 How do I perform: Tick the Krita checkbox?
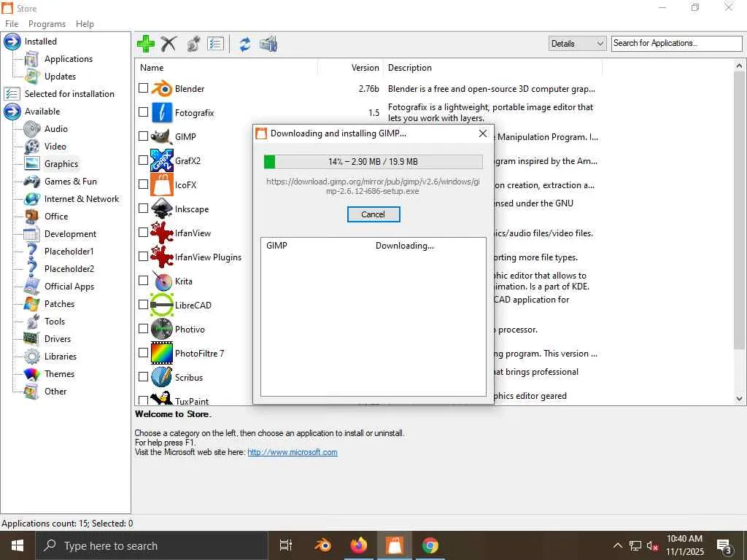click(144, 281)
